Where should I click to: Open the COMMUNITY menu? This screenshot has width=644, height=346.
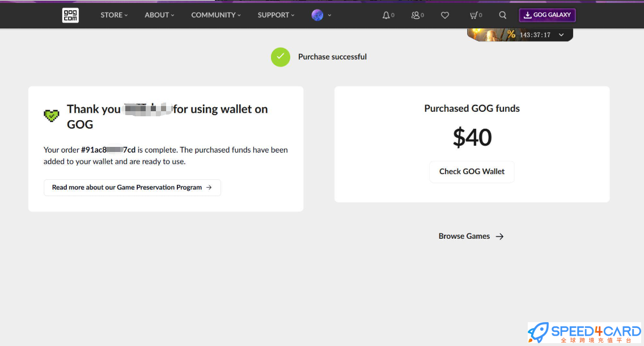216,15
